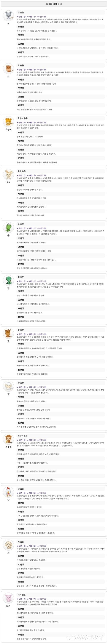Click the 76년생 row under dragon
Screen dimensions: 108x644
pyautogui.click(x=61, y=238)
